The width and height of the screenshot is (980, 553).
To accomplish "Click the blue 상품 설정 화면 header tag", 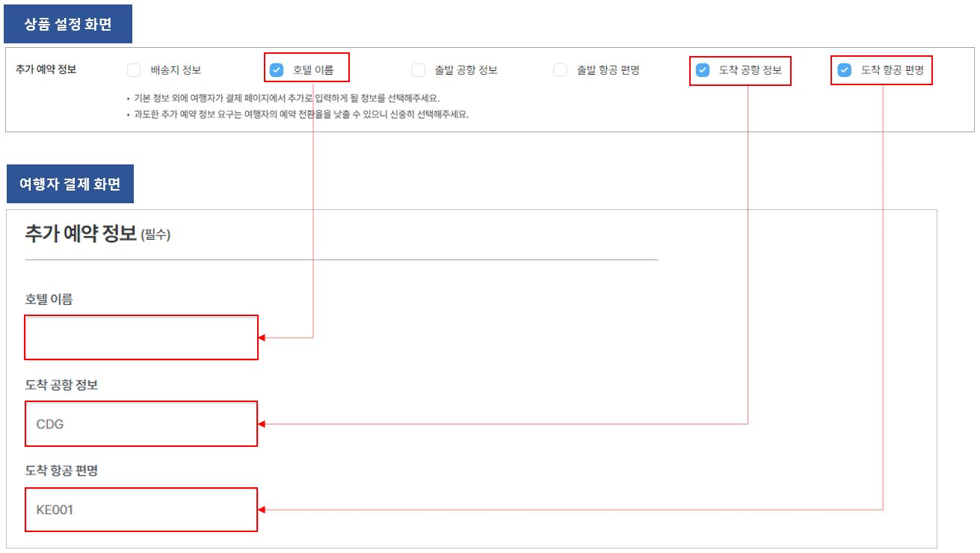I will coord(68,24).
